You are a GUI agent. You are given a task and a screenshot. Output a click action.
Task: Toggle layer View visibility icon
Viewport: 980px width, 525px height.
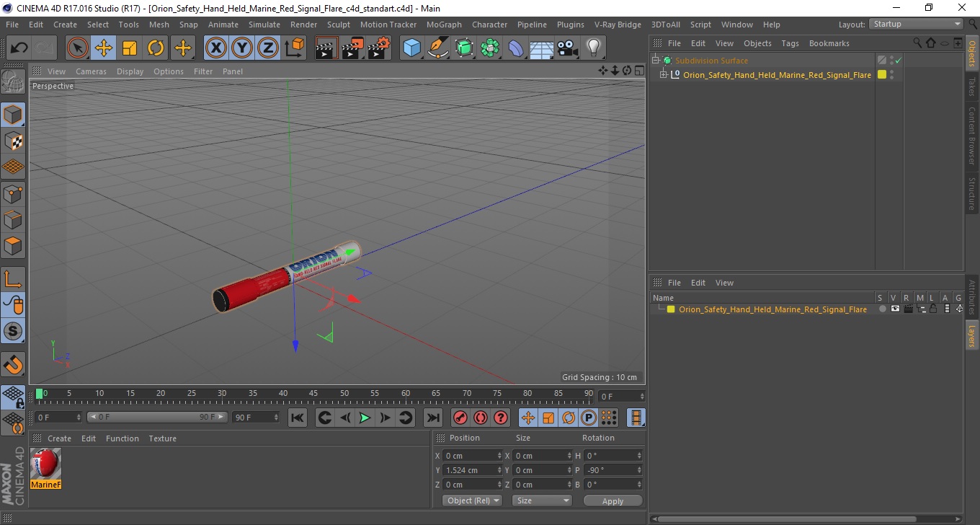pos(895,309)
